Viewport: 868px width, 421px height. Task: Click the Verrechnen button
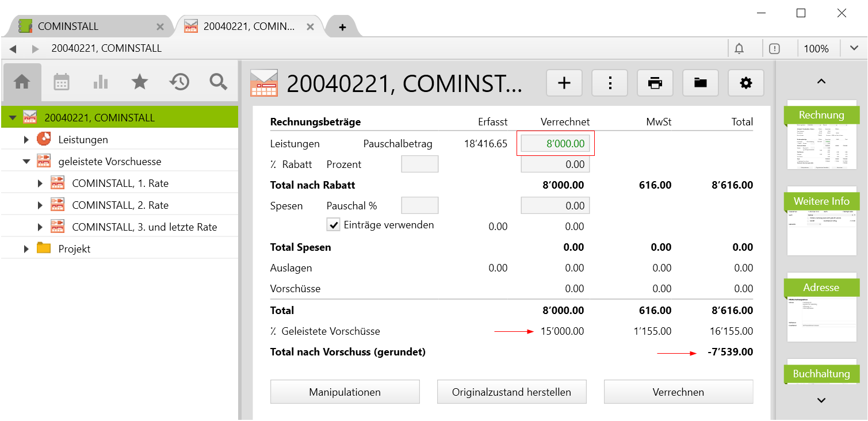pos(678,392)
